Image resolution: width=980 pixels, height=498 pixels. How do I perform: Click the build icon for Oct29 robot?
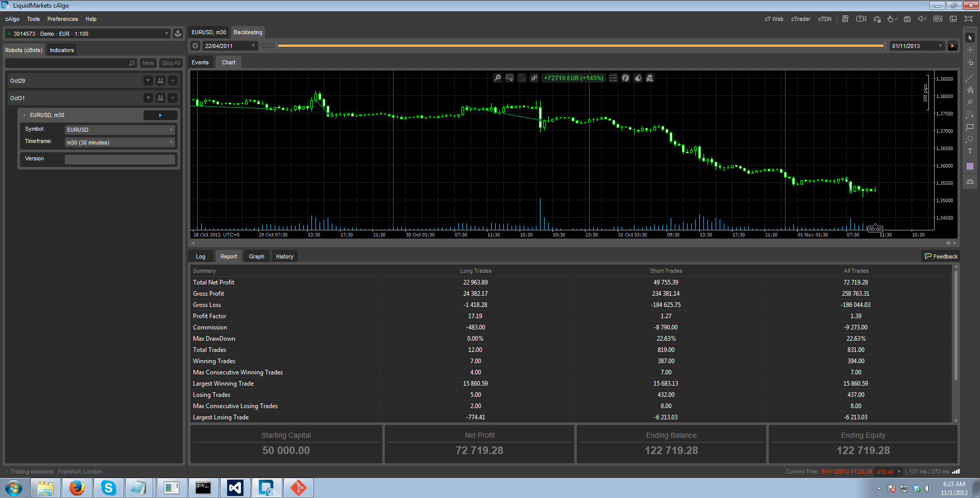coord(160,81)
